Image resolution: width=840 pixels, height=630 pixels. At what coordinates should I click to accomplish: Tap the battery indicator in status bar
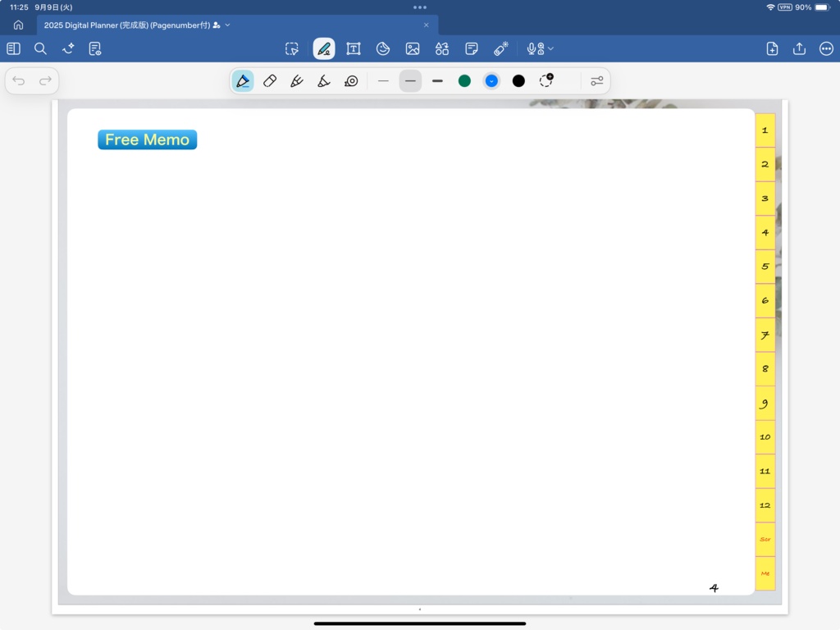(x=822, y=7)
